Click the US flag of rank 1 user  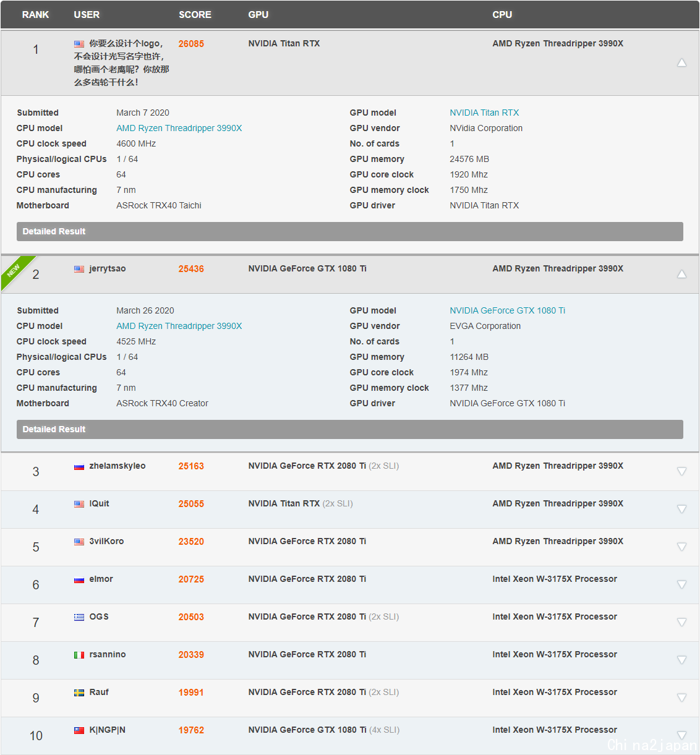pos(79,44)
